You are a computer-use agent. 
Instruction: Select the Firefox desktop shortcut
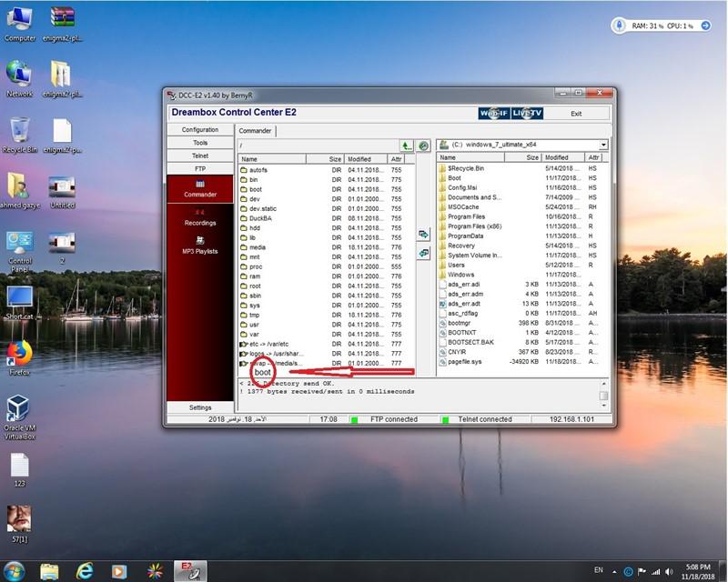(20, 357)
